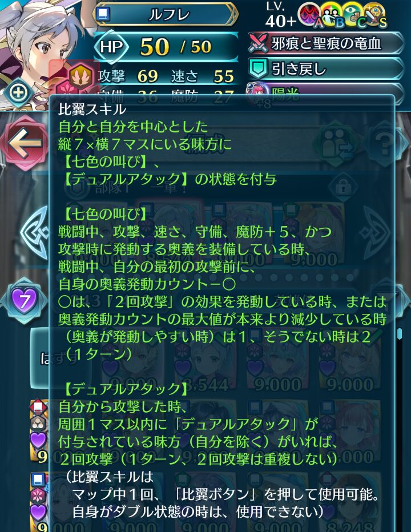Image resolution: width=411 pixels, height=532 pixels.
Task: Tap the plus zoom icon on portrait
Action: [19, 92]
